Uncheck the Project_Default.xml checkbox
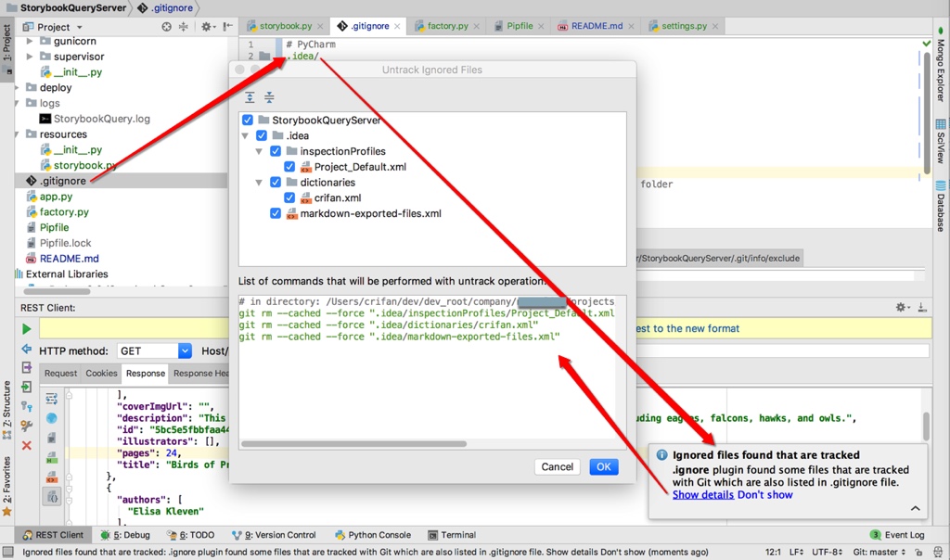 [x=289, y=167]
